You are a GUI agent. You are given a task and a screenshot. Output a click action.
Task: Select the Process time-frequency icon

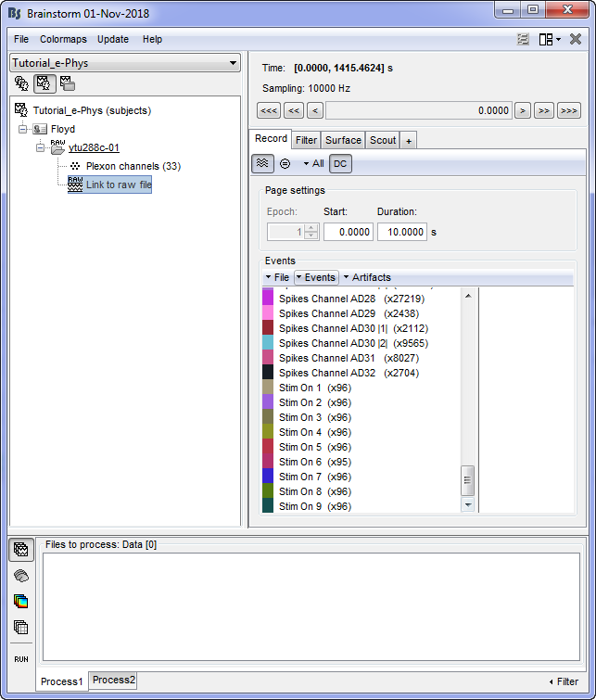point(20,601)
